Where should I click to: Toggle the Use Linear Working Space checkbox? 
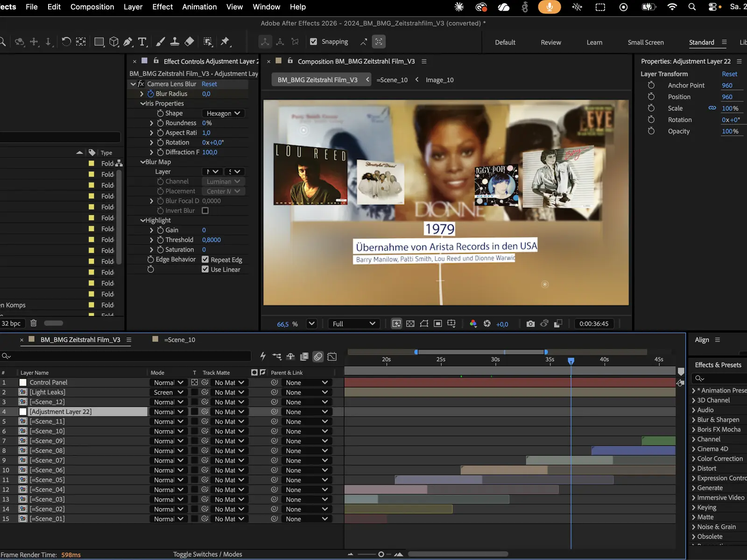(x=205, y=269)
